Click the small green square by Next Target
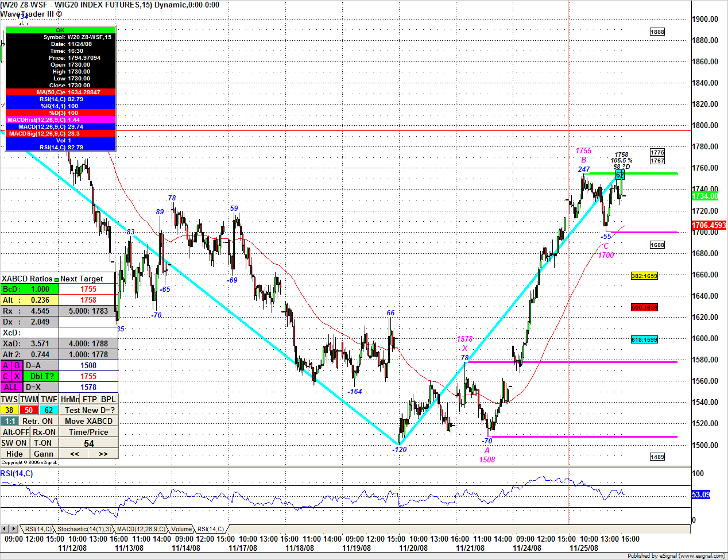This screenshot has width=728, height=560. click(56, 279)
